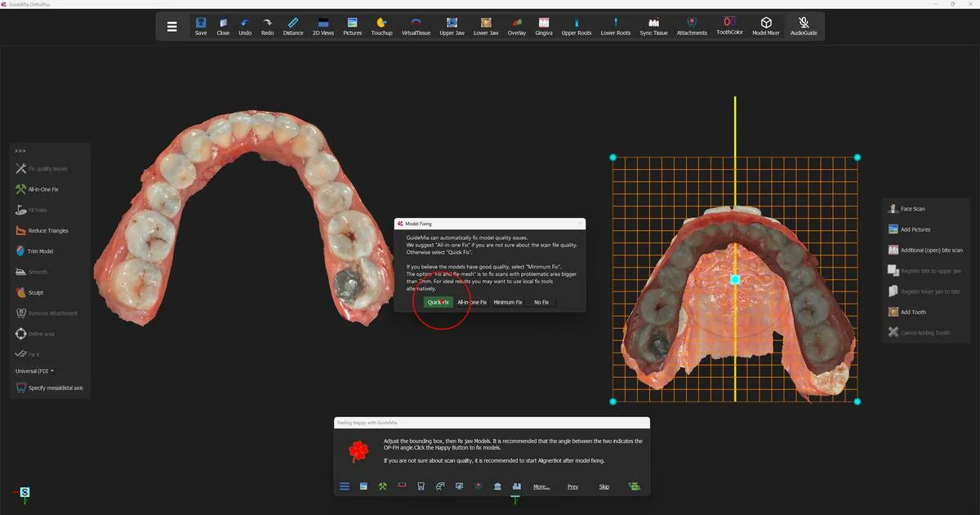Select the Touchup tool
The image size is (980, 515).
click(381, 27)
